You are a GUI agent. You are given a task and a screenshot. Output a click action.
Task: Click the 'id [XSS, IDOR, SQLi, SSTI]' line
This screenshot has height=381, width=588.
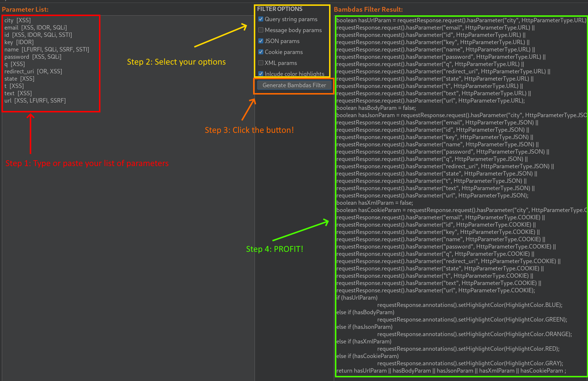point(38,35)
